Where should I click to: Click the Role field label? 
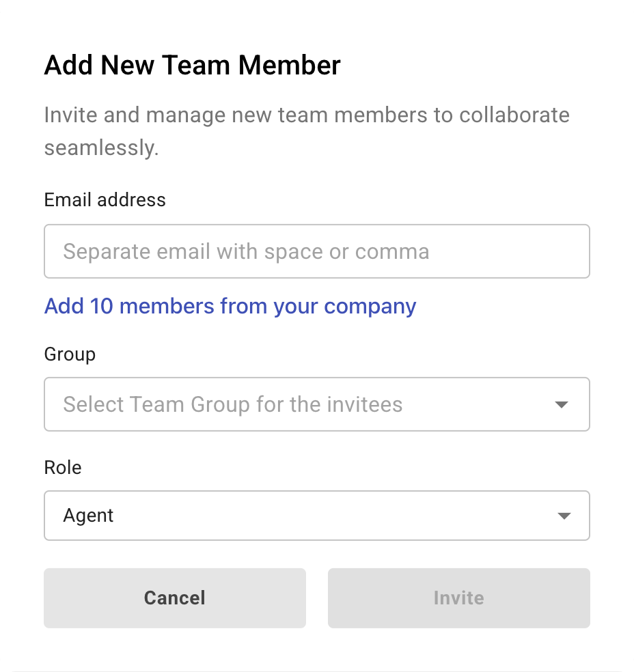point(62,467)
